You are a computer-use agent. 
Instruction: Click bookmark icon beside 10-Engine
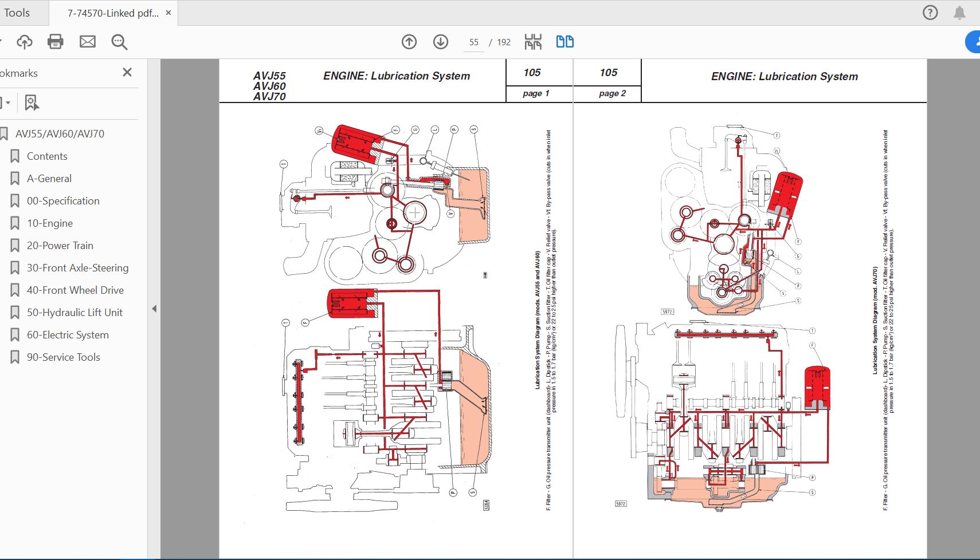[x=15, y=223]
